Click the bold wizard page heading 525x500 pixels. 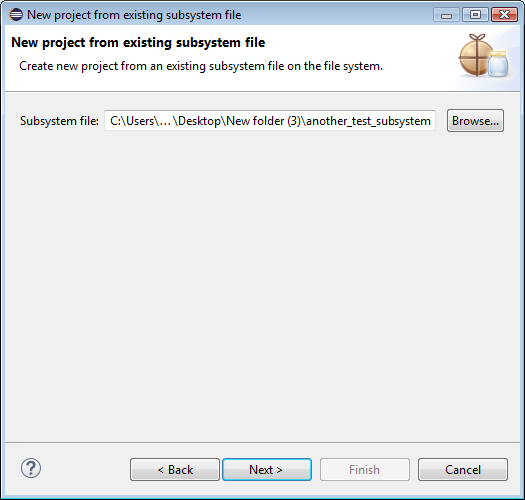point(138,43)
